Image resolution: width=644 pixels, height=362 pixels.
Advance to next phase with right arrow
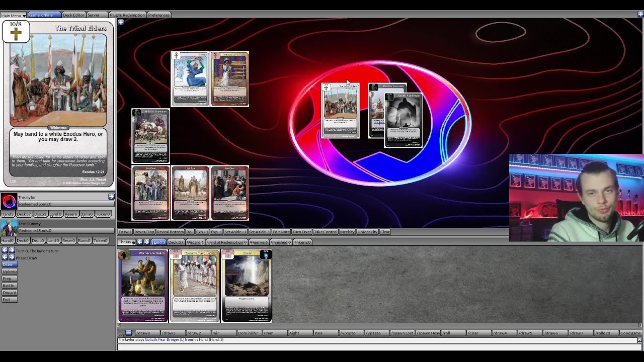[x=12, y=257]
